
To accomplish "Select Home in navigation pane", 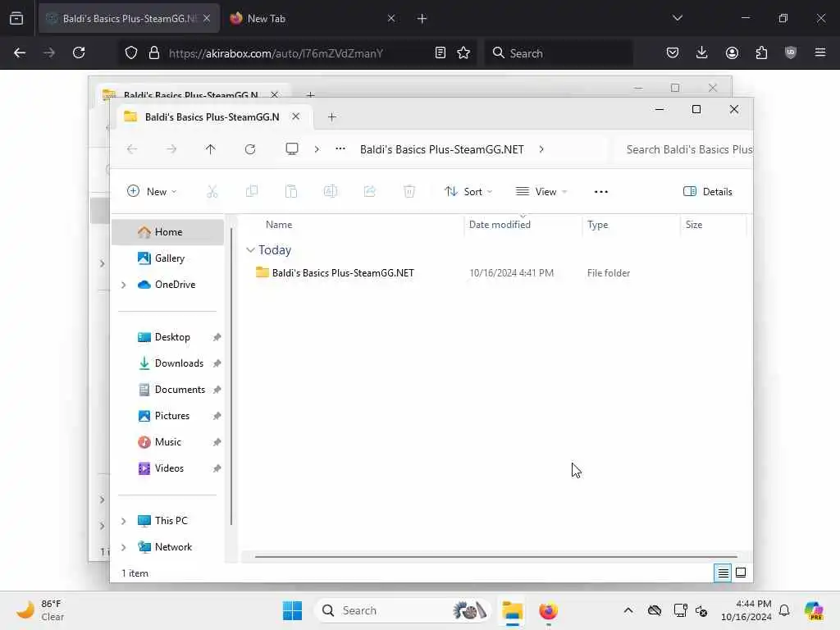I will pyautogui.click(x=167, y=232).
